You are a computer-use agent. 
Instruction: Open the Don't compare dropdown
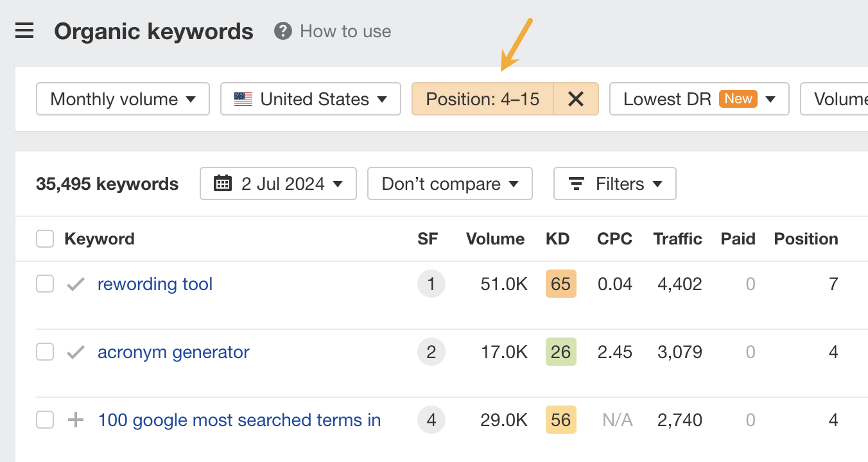coord(449,184)
